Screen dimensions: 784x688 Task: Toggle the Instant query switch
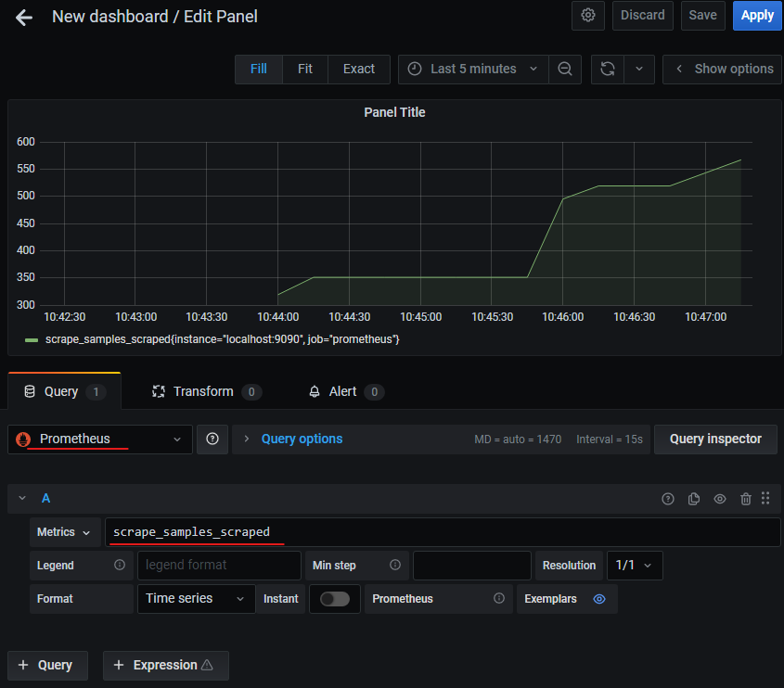tap(334, 599)
